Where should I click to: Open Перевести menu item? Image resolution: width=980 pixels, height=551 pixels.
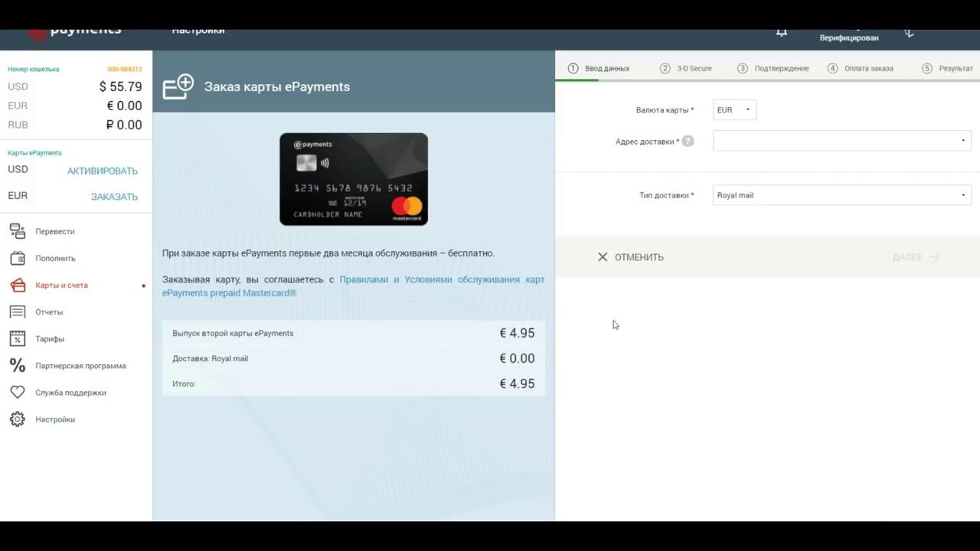[55, 231]
